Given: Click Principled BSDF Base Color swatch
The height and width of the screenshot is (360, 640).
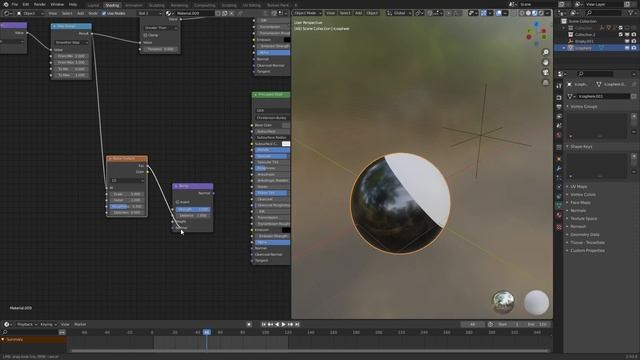Looking at the screenshot, I should coord(286,125).
